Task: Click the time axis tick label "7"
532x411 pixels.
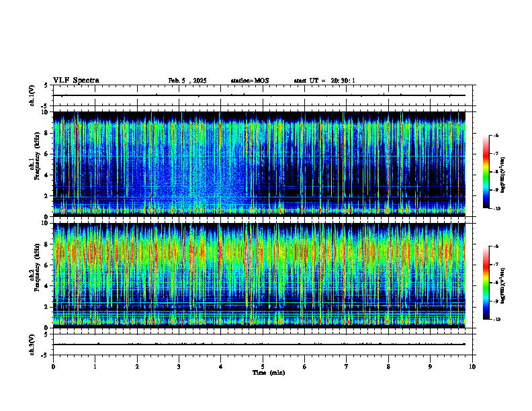Action: point(347,367)
